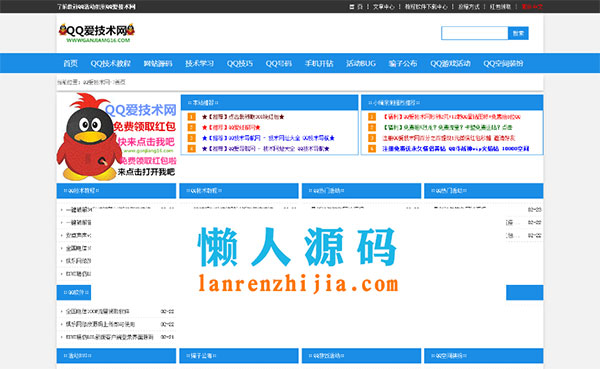Open QQ游戏活动 in the navigation bar
This screenshot has height=369, width=600.
click(450, 64)
